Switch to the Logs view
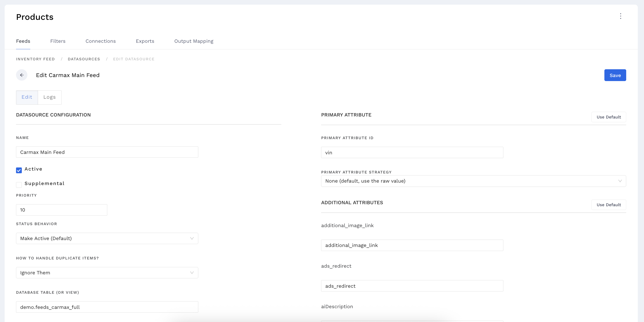The height and width of the screenshot is (322, 644). (x=49, y=97)
